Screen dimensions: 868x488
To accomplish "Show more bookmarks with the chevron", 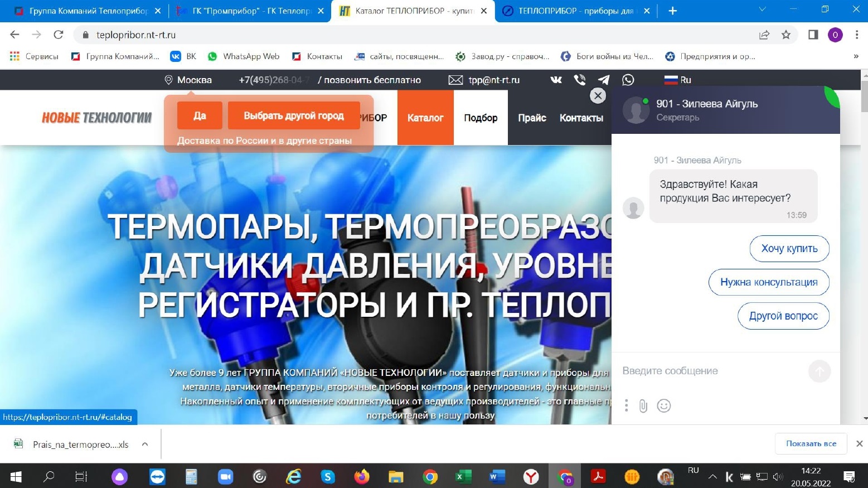I will click(856, 56).
